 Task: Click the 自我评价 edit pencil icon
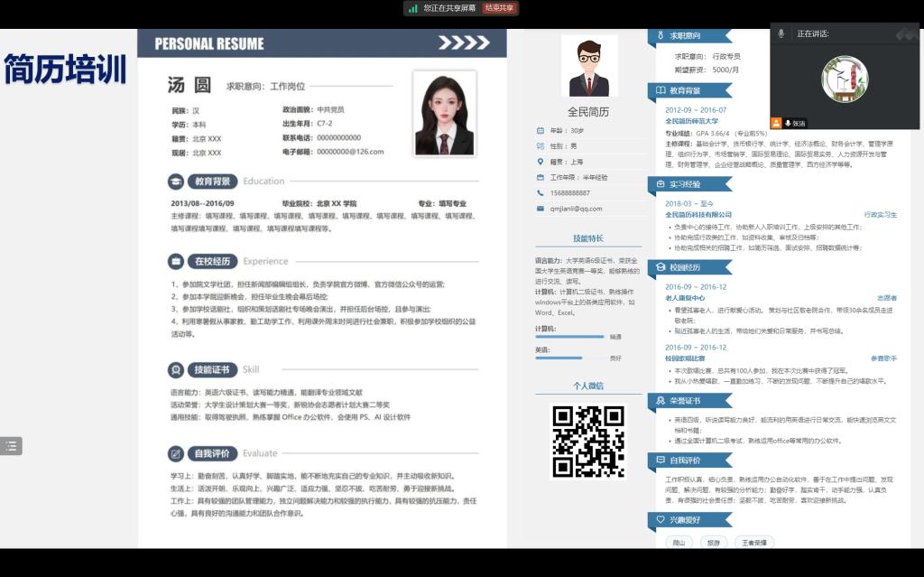tap(177, 453)
